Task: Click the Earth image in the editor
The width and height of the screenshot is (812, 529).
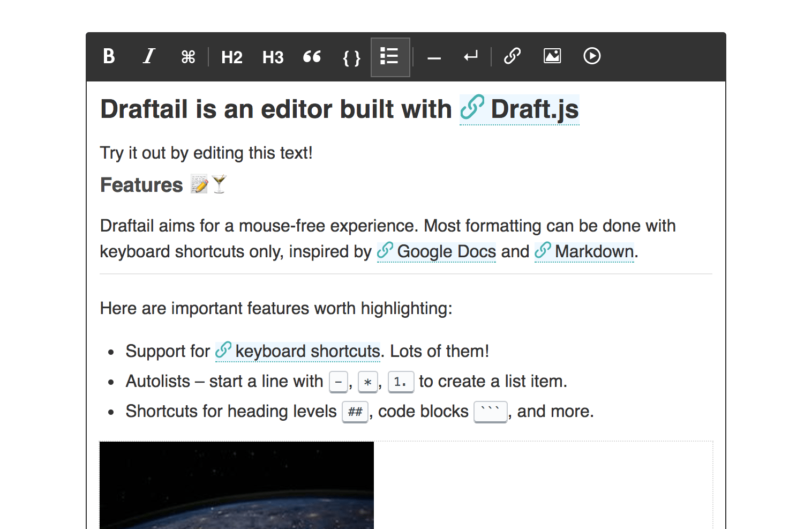Action: click(x=236, y=485)
